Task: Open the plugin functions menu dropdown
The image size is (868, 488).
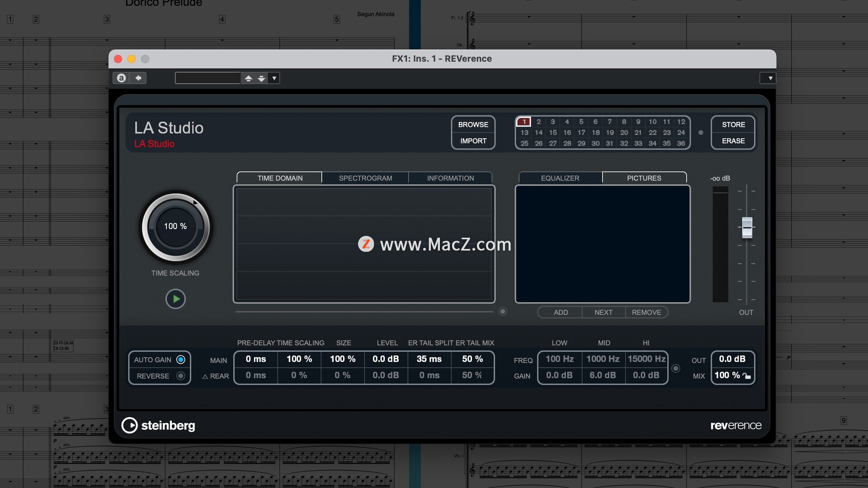Action: point(768,78)
